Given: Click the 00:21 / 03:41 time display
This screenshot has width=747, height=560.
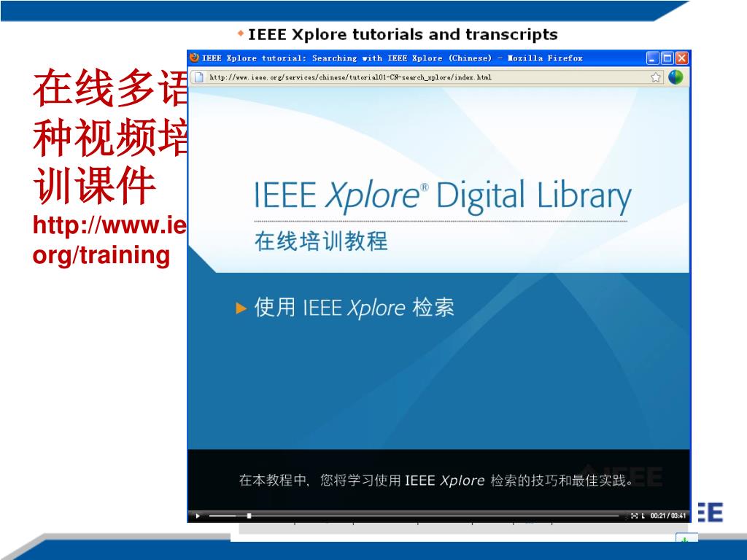Looking at the screenshot, I should point(668,516).
